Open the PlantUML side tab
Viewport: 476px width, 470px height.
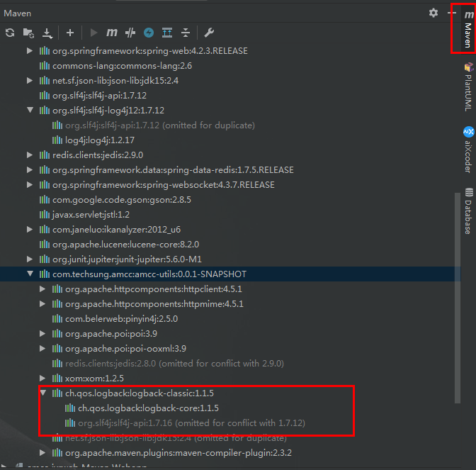click(468, 86)
